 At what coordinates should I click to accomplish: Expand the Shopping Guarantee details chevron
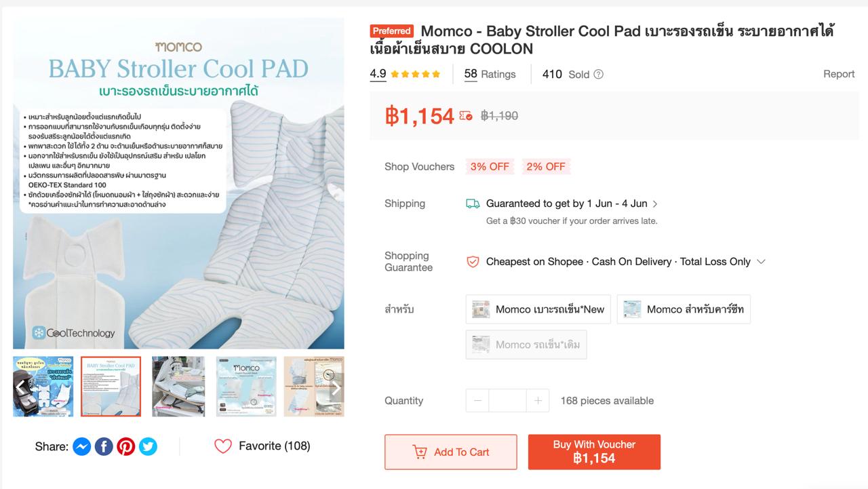click(x=761, y=262)
